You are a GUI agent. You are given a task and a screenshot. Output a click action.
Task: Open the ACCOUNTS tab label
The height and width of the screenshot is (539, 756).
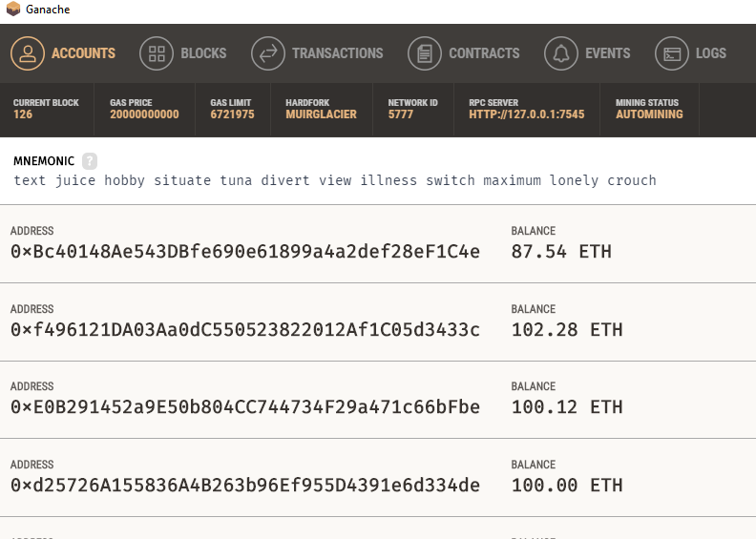click(x=83, y=53)
